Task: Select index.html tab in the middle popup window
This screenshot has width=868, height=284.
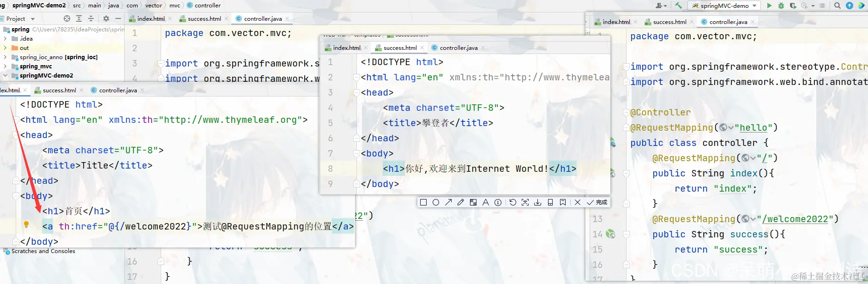Action: [x=347, y=48]
